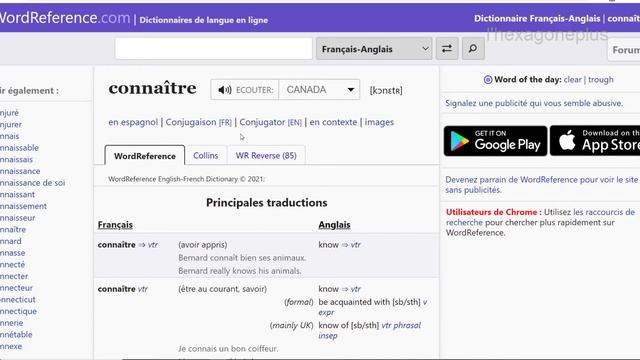Open sidebar entry ending in 'nnecticut'
This screenshot has width=640, height=360.
[x=18, y=300]
